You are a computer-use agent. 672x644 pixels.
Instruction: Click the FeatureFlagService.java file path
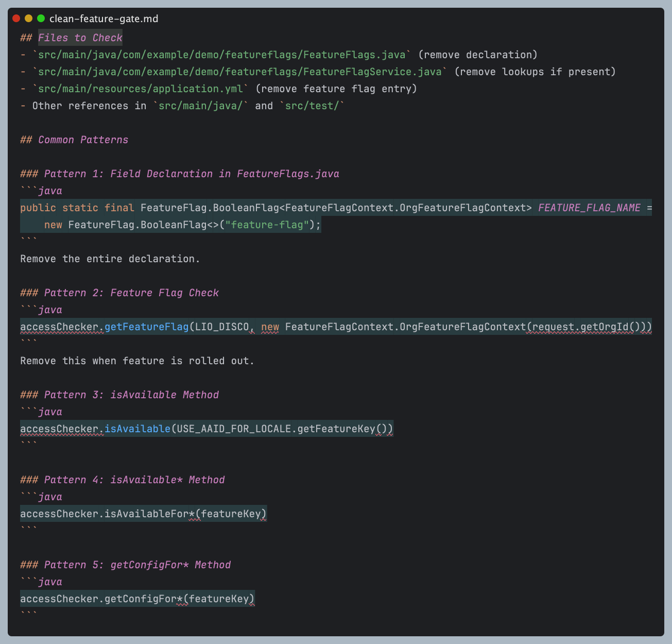pos(239,72)
